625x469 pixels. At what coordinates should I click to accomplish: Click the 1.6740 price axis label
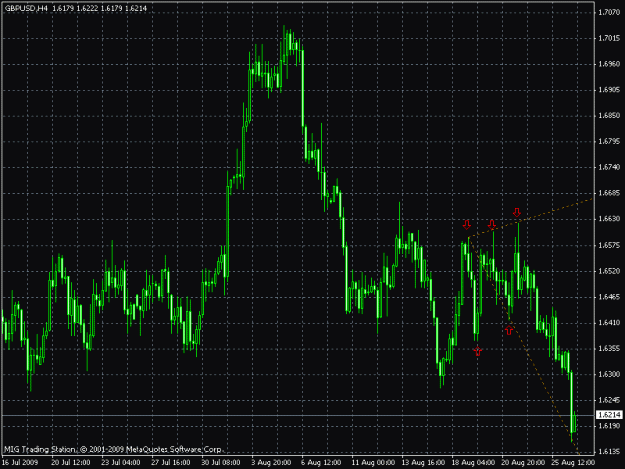(609, 167)
